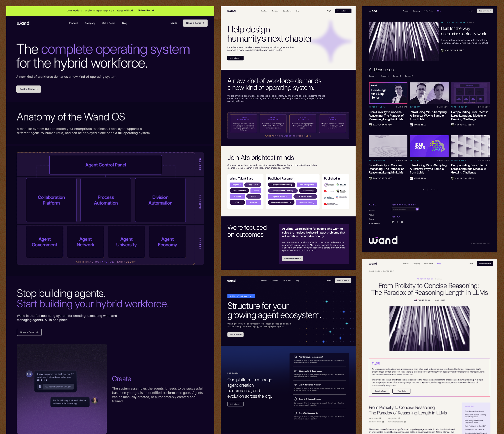
Task: Open Mingjie Tang's LinkedIn icon
Action: (399, 418)
